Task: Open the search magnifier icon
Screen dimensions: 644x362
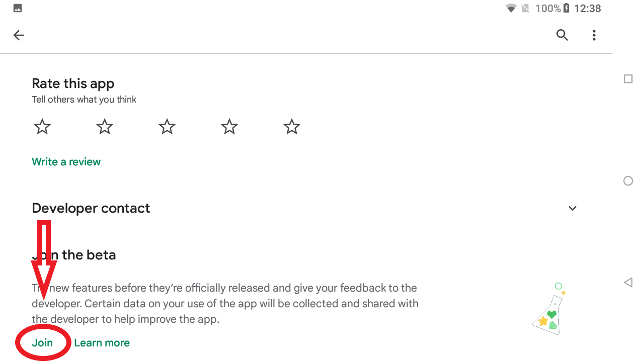Action: pyautogui.click(x=562, y=35)
